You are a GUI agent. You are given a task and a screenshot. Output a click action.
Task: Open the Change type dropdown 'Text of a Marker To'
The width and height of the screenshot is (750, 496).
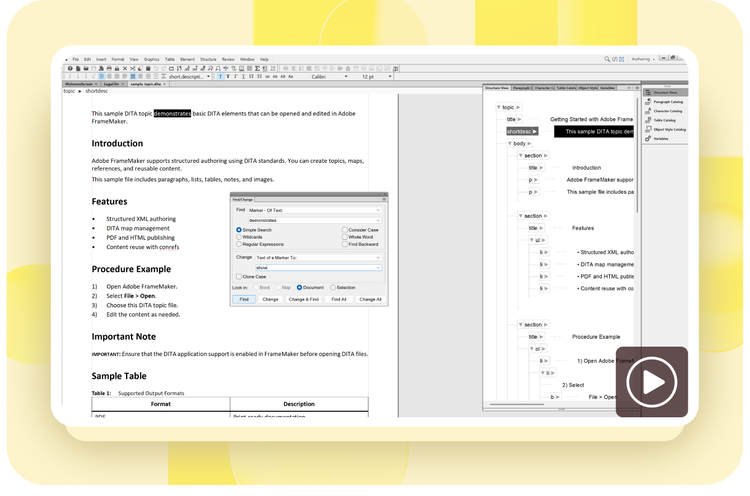coord(318,257)
